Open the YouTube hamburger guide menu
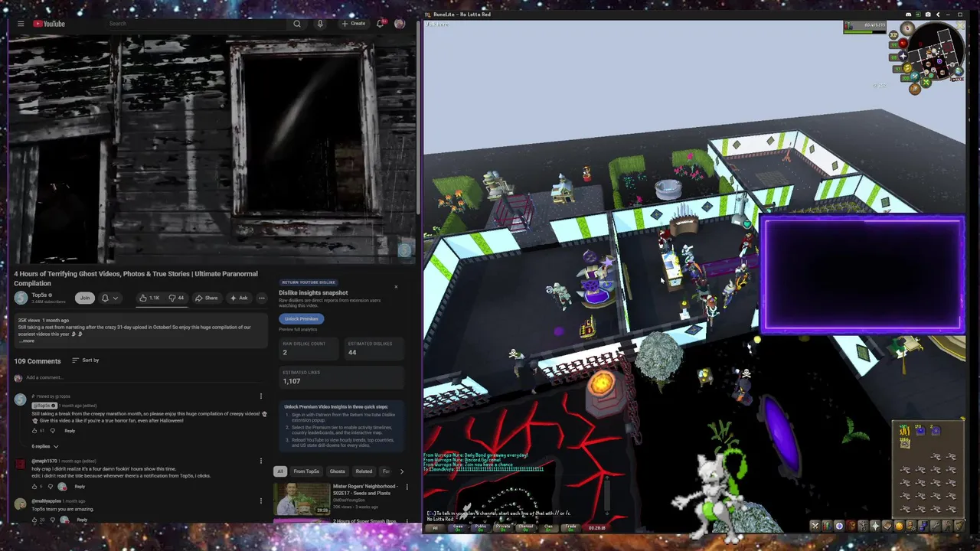Screen dimensions: 980x551 (21, 24)
